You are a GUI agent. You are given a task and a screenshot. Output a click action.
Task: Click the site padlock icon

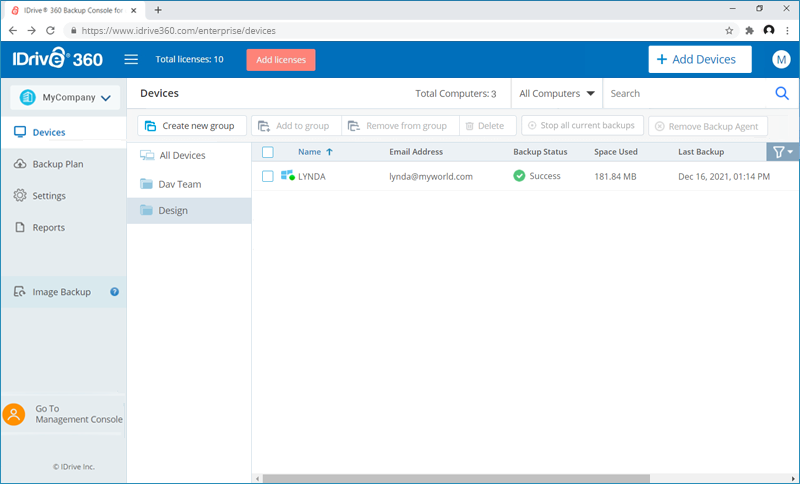click(x=73, y=31)
